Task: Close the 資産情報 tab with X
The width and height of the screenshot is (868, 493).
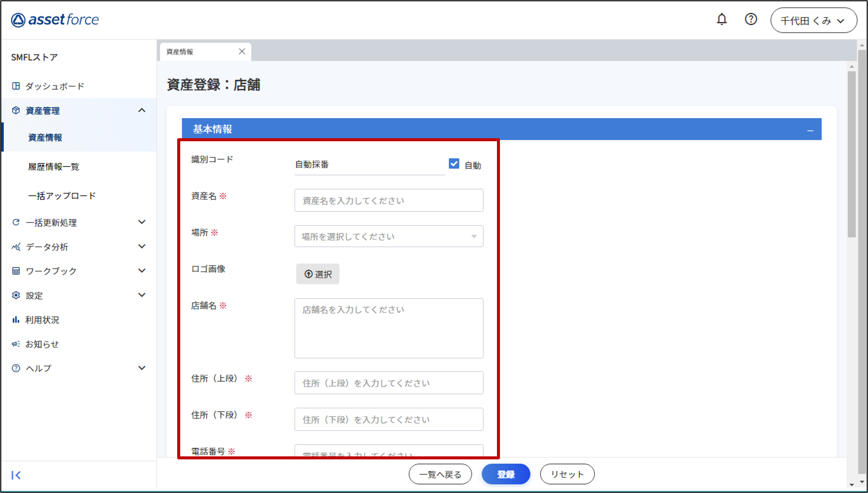Action: (x=242, y=52)
